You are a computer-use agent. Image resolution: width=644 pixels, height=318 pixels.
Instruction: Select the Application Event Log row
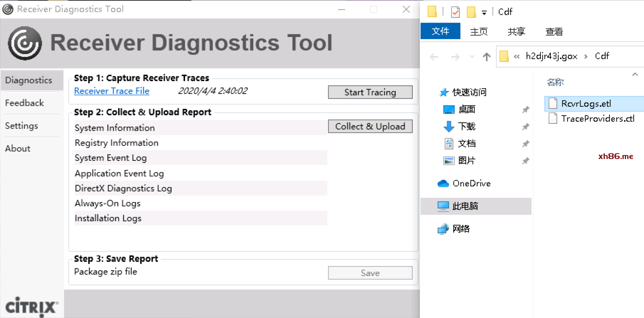coord(201,173)
